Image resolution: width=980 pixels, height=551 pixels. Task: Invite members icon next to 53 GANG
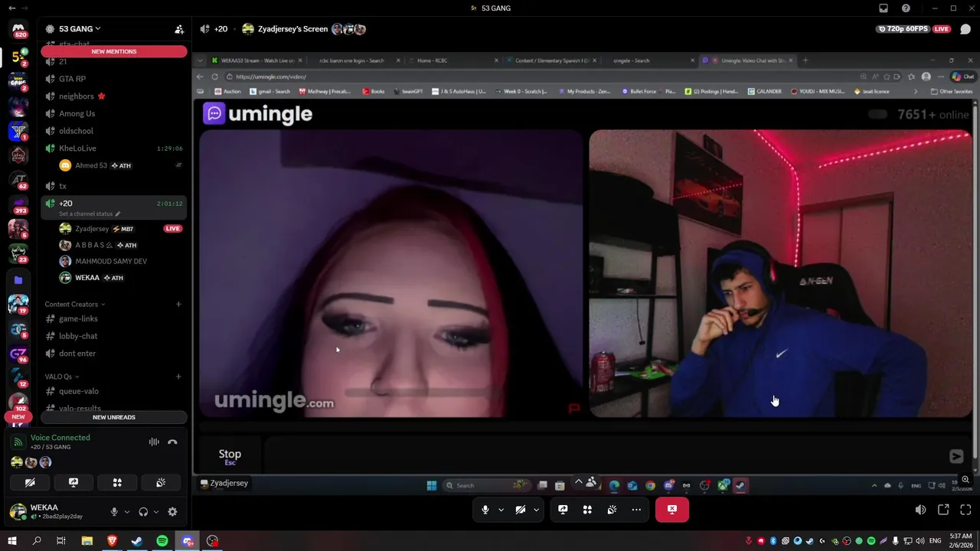(179, 29)
